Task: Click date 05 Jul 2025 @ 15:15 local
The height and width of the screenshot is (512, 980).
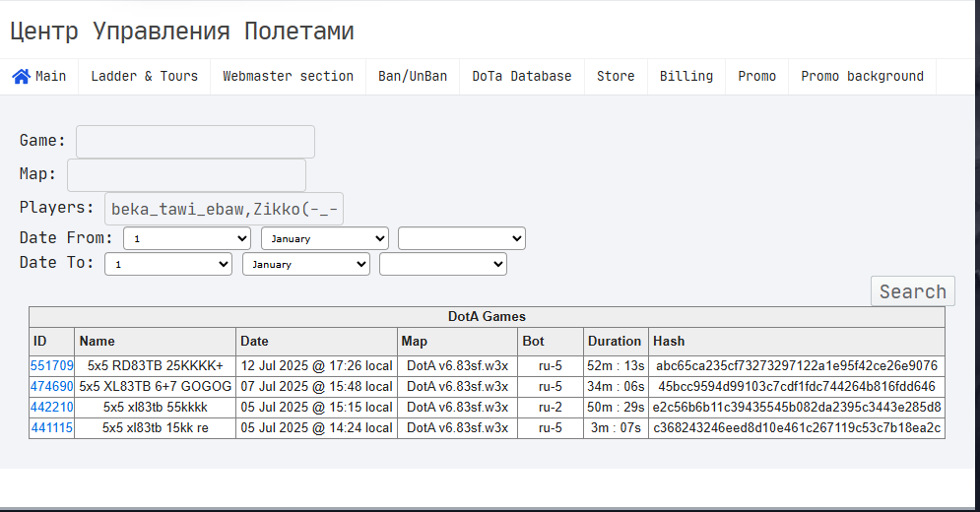Action: pos(317,407)
